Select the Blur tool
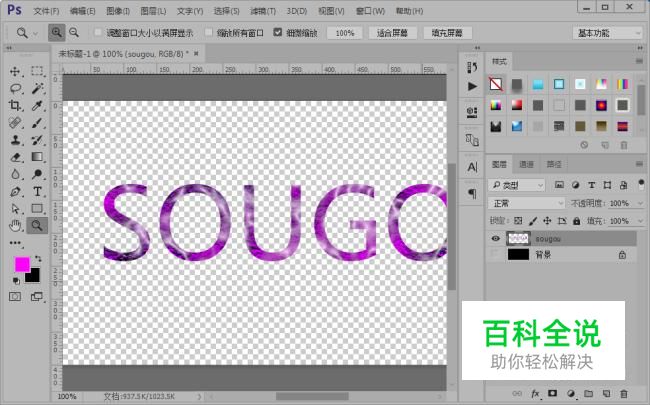Viewport: 650px width, 405px height. pos(15,174)
